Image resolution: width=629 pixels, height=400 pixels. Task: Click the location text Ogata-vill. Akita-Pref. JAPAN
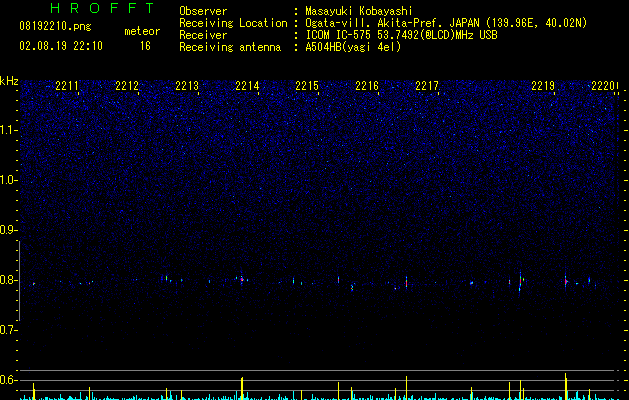[392, 23]
